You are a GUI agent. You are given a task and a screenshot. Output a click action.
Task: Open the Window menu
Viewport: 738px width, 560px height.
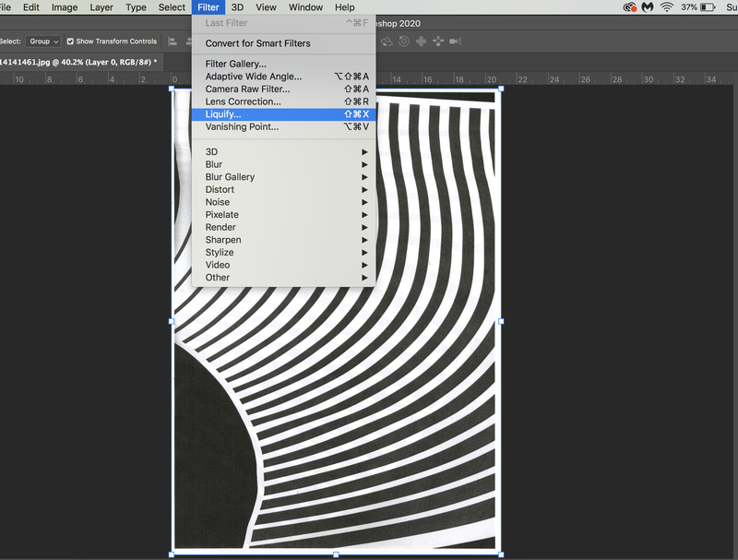[305, 7]
